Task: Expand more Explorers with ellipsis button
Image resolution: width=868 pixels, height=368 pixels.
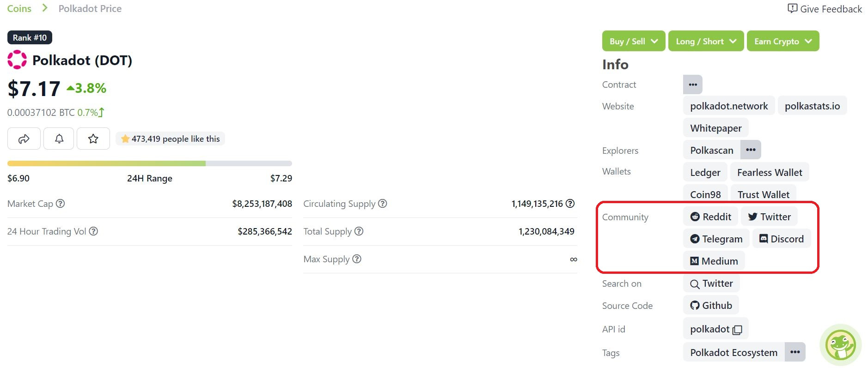Action: (751, 150)
